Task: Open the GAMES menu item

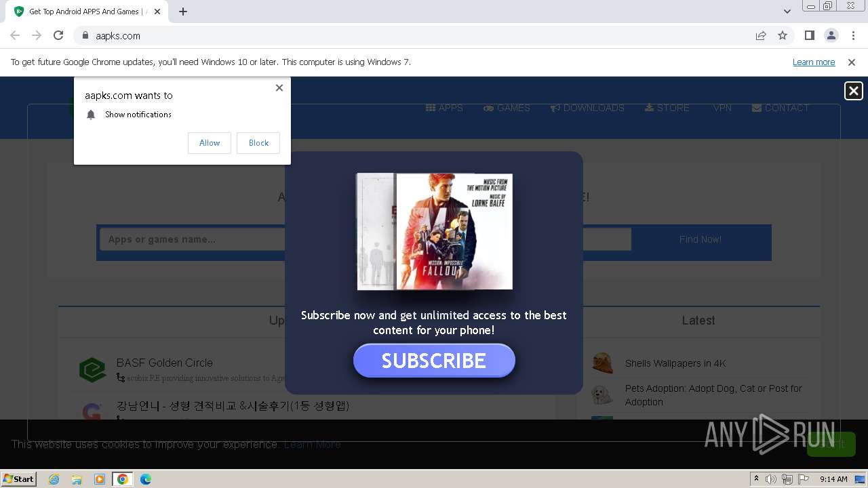Action: (507, 108)
